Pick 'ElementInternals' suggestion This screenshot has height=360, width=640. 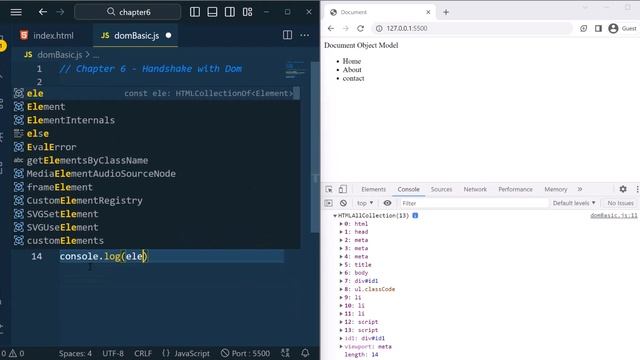pos(156,120)
